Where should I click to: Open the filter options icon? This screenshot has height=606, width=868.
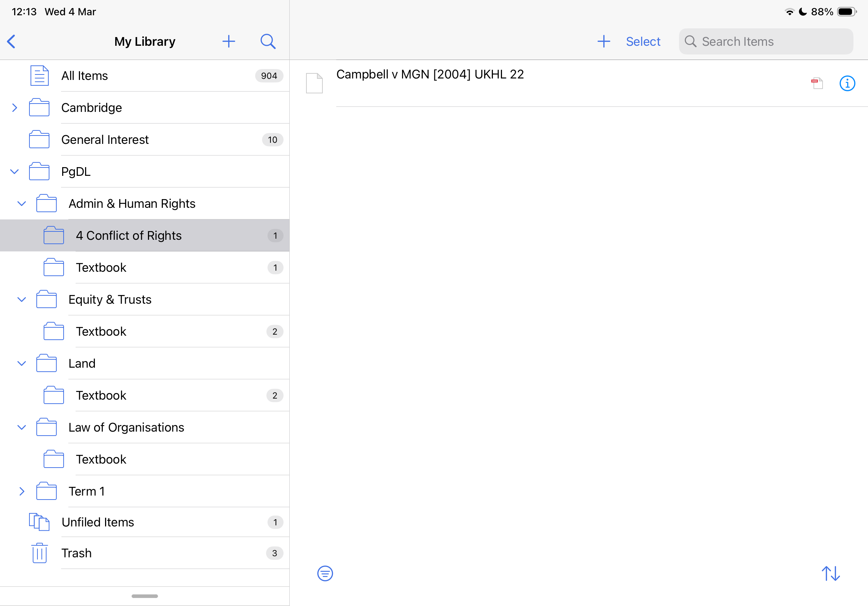[x=325, y=573]
